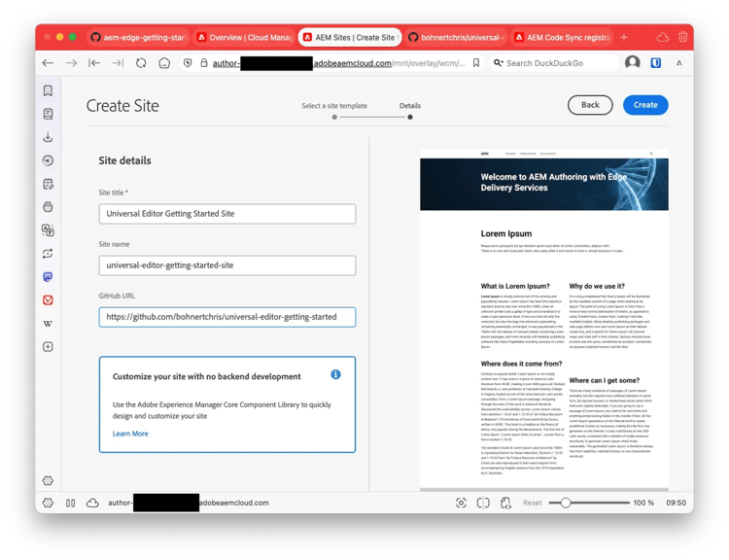Go to the home page
729x560 pixels.
pyautogui.click(x=164, y=63)
